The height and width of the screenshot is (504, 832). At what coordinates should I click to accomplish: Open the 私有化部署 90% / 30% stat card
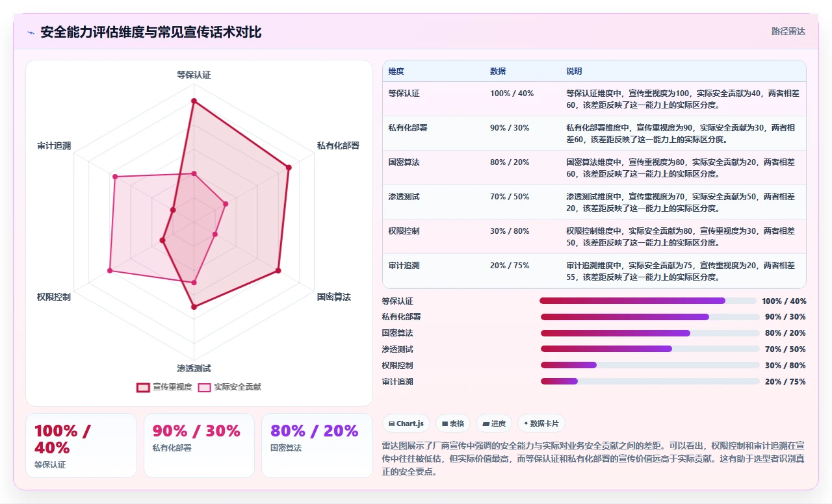coord(199,446)
